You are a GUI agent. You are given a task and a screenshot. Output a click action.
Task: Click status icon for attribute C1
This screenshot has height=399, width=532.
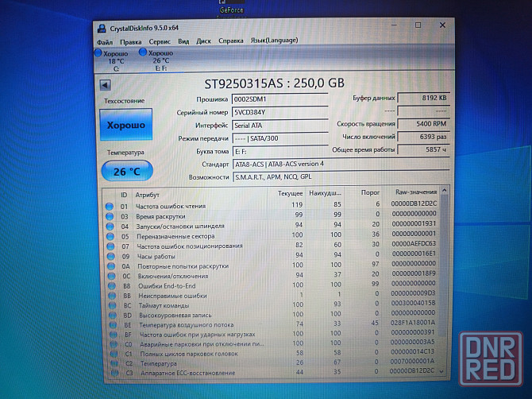pos(114,354)
